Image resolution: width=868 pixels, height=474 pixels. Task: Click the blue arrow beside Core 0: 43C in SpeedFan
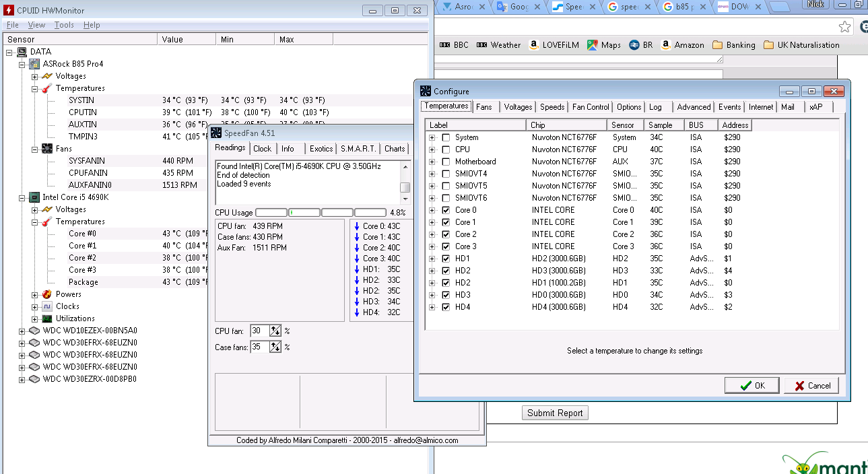(357, 226)
